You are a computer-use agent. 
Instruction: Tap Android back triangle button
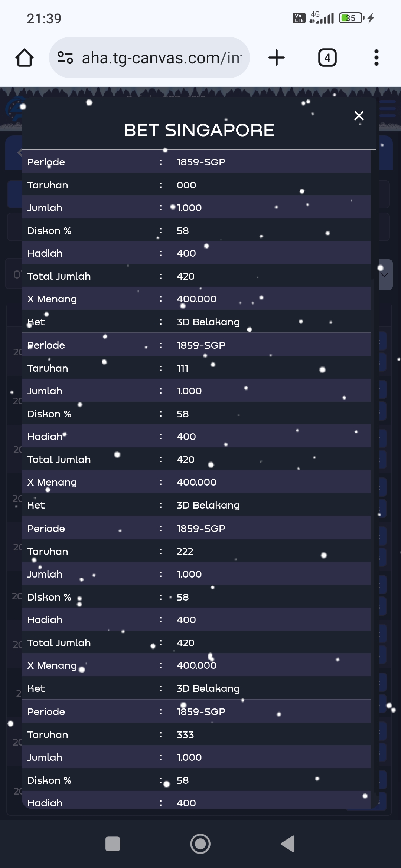pyautogui.click(x=288, y=844)
